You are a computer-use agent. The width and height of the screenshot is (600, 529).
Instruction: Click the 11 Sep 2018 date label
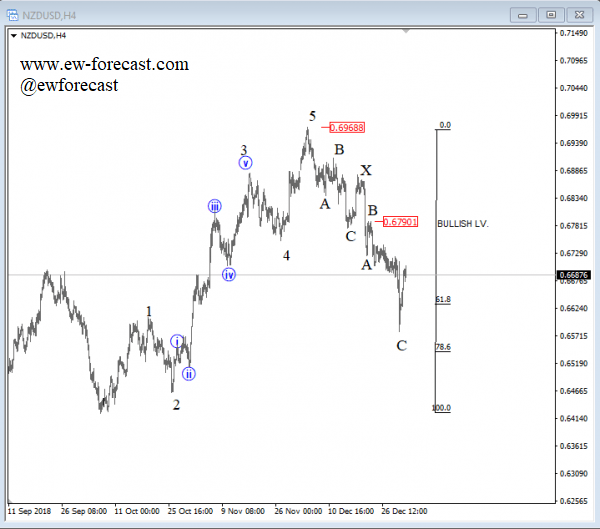coord(29,511)
